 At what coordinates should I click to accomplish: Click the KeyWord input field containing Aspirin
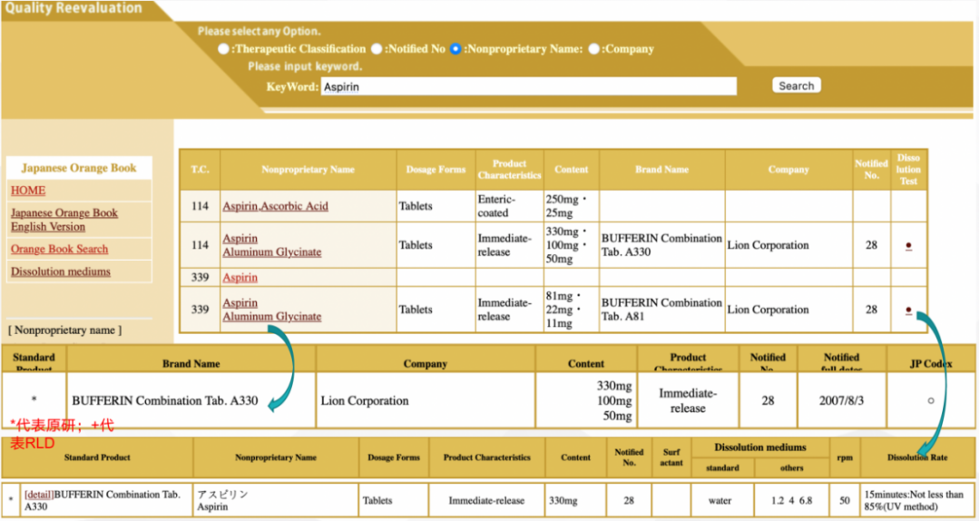tap(529, 86)
